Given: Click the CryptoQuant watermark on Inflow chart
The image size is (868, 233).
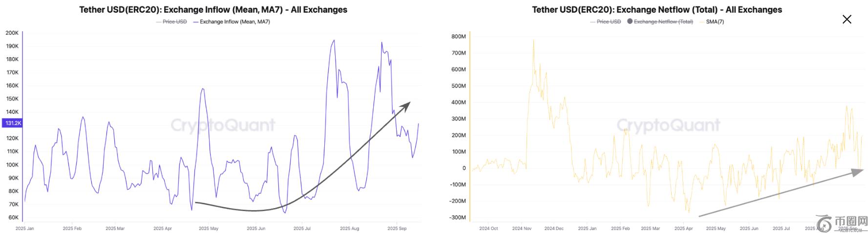Looking at the screenshot, I should (x=223, y=126).
